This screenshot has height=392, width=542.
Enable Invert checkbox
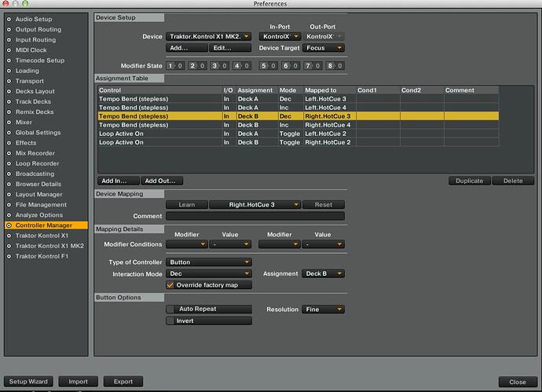(170, 321)
